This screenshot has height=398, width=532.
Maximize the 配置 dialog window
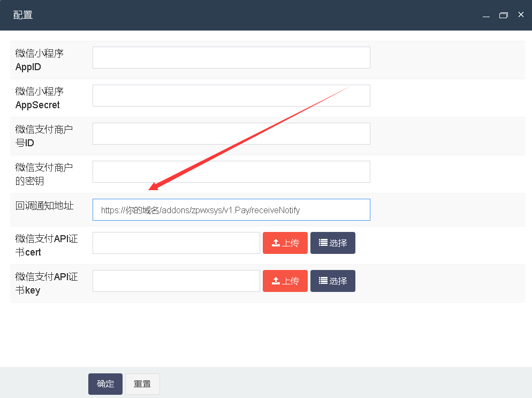click(504, 16)
